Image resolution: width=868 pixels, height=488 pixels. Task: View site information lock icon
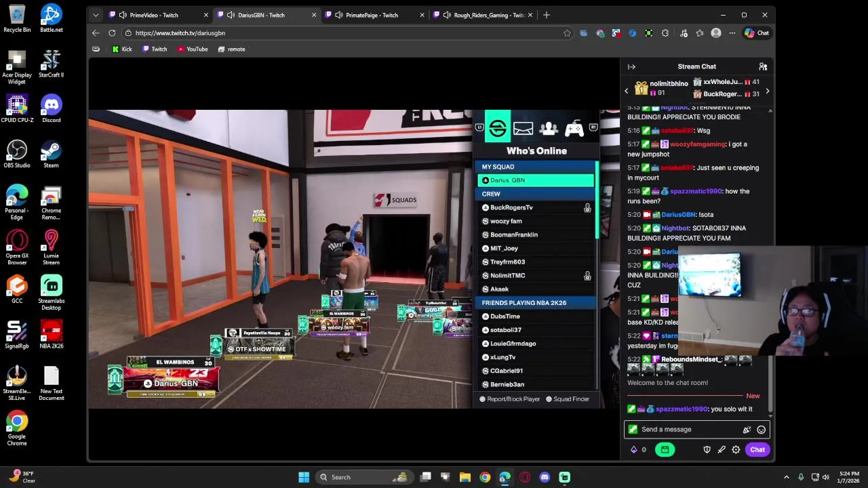click(128, 33)
